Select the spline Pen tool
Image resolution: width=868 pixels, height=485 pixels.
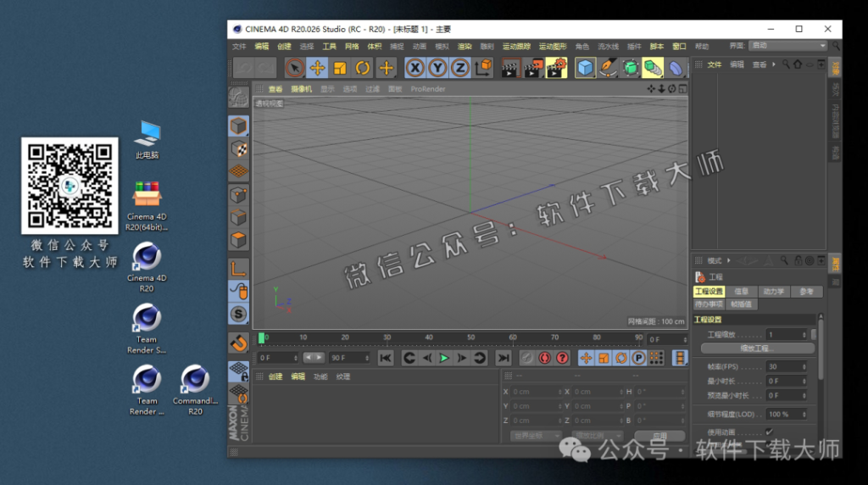pos(608,68)
